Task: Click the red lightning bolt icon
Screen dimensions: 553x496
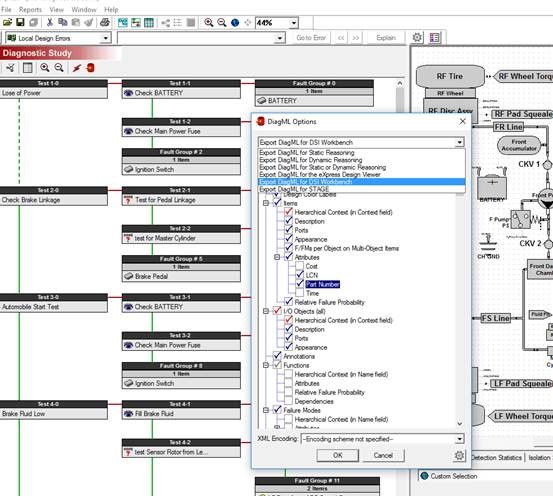Action: point(77,67)
